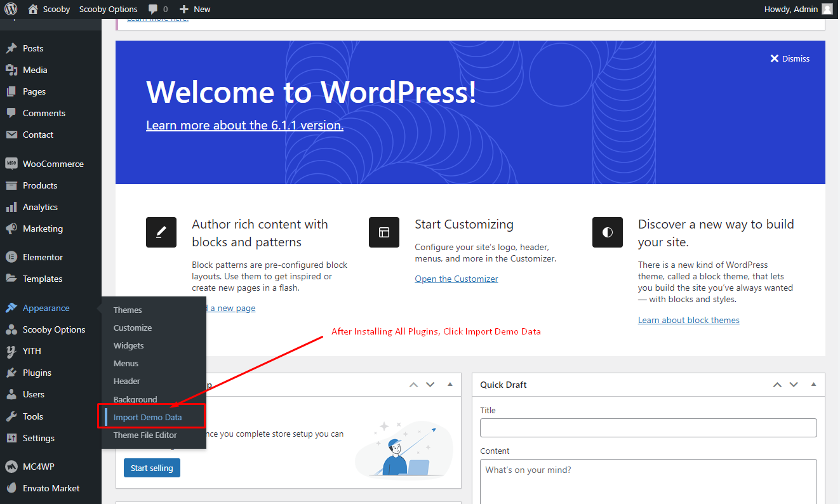This screenshot has height=504, width=840.
Task: Click the Contact envelope icon
Action: coord(11,135)
